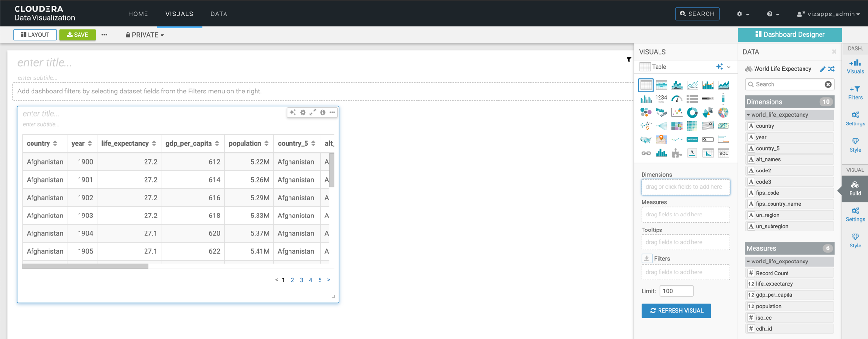Expand the table visual to fullscreen
This screenshot has height=339, width=868.
(313, 112)
